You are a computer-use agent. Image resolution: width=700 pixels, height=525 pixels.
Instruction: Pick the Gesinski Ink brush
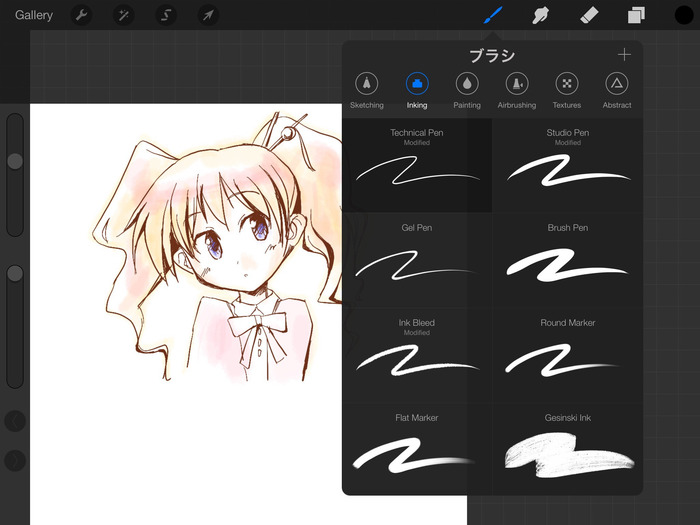point(567,450)
